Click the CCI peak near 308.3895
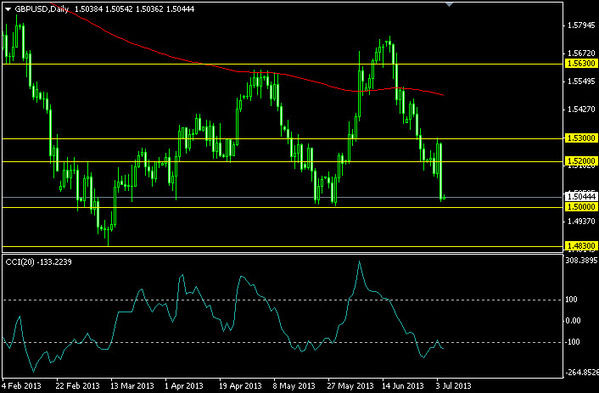Screen dimensions: 599x393 tap(359, 262)
